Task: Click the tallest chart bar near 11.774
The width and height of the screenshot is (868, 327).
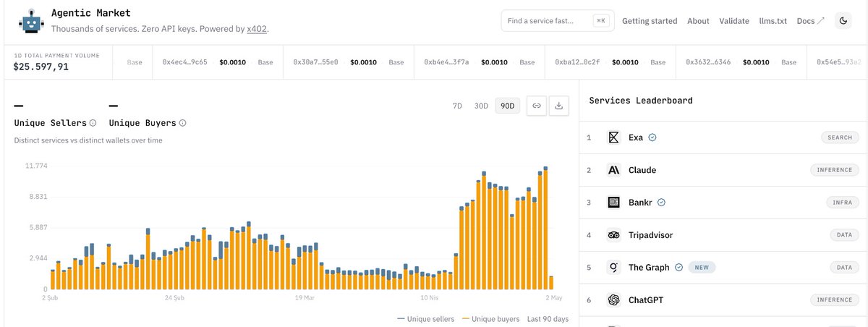Action: [x=545, y=228]
